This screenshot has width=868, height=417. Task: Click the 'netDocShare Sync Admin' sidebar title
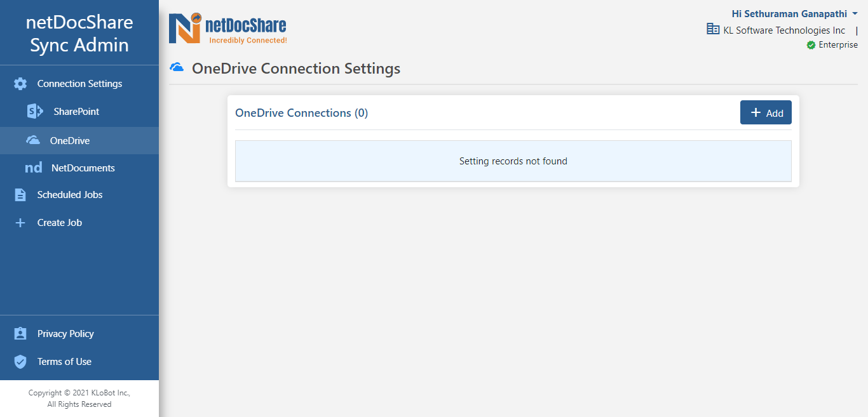coord(79,34)
